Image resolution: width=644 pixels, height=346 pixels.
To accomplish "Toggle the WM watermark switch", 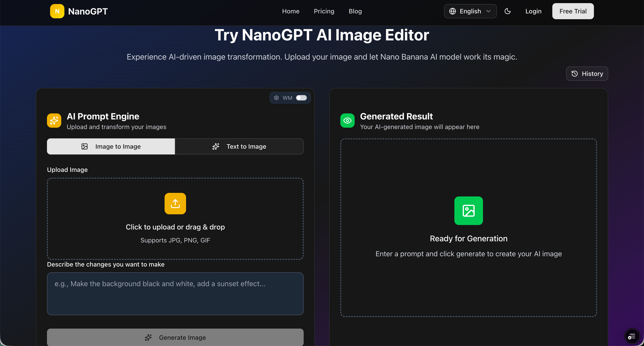I will (301, 98).
